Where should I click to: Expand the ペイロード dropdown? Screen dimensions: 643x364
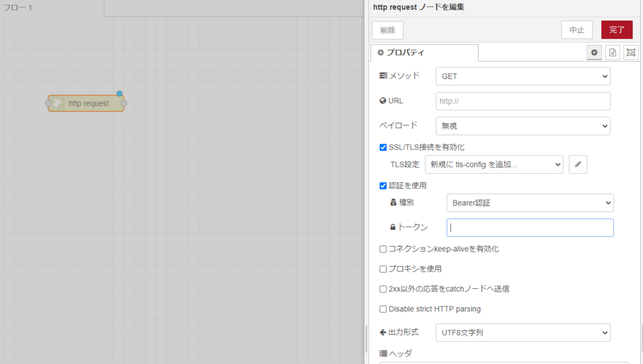click(x=523, y=126)
